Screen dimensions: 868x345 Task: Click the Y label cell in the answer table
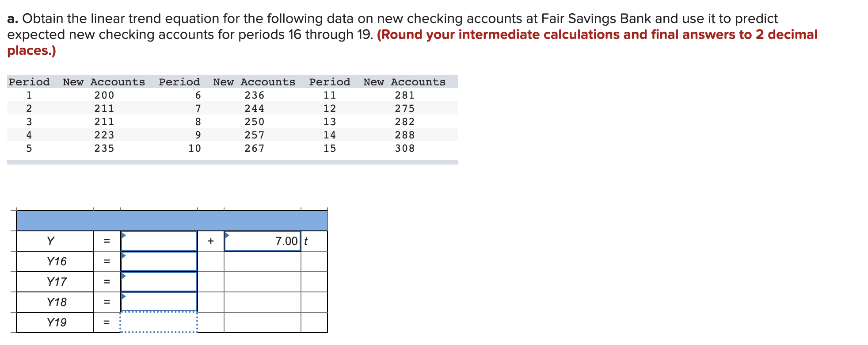coord(51,241)
